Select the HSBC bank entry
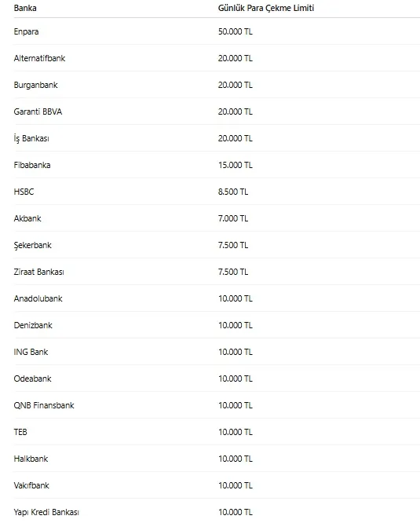 pos(24,192)
